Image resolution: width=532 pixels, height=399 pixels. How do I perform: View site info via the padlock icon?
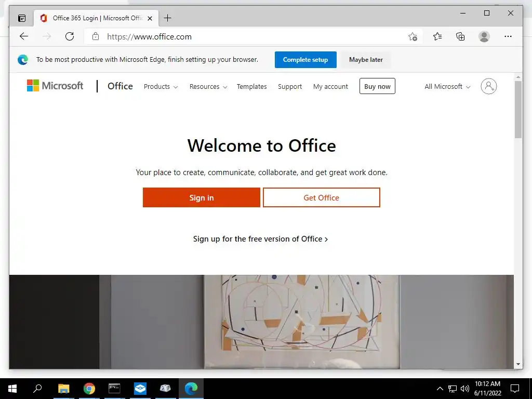[x=96, y=36]
